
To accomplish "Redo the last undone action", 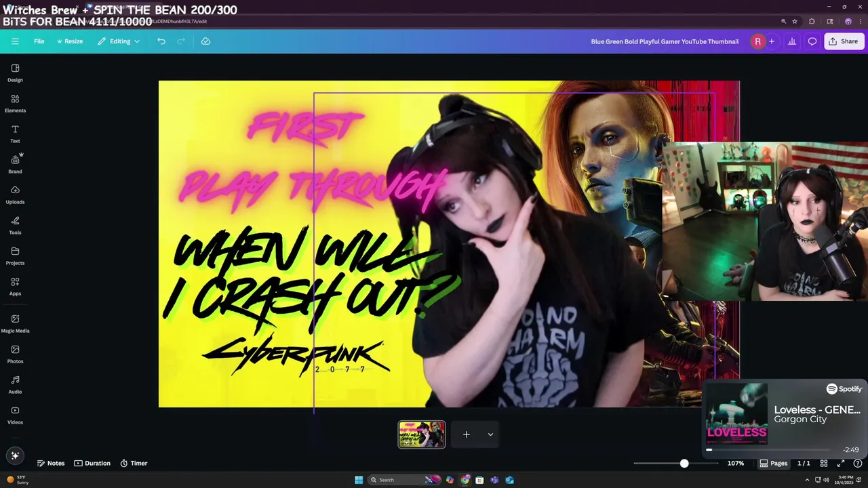I will pyautogui.click(x=181, y=41).
